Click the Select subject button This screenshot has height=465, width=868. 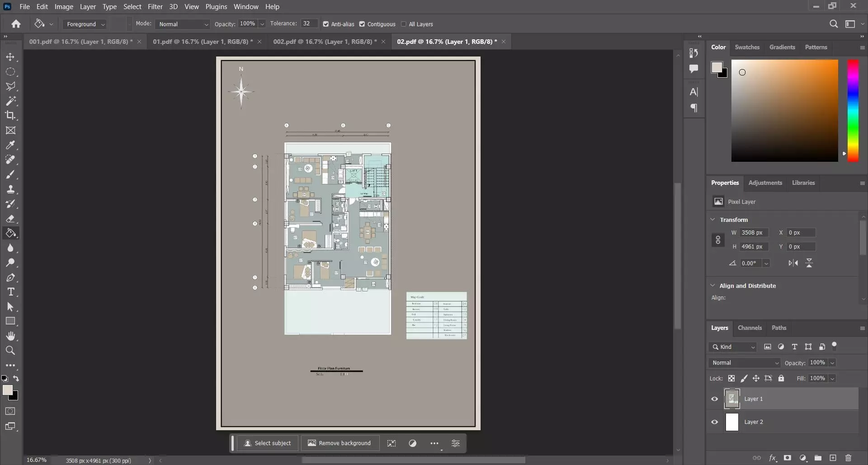coord(268,443)
